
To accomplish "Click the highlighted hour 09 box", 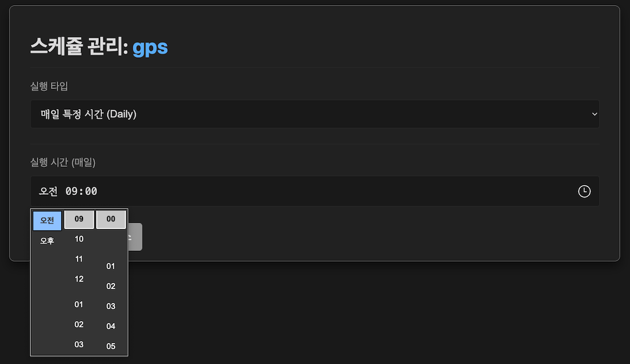I will coord(78,219).
